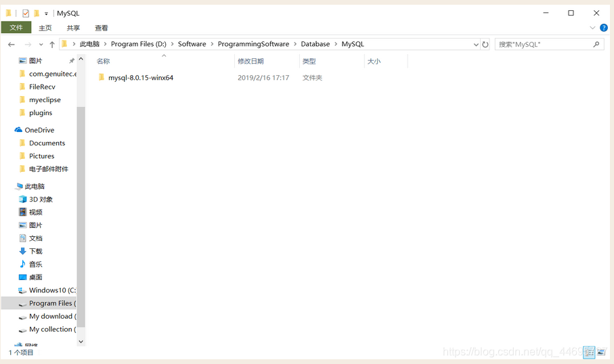Image resolution: width=614 pixels, height=364 pixels.
Task: Click the Windows10 (C:) drive icon
Action: pos(22,290)
